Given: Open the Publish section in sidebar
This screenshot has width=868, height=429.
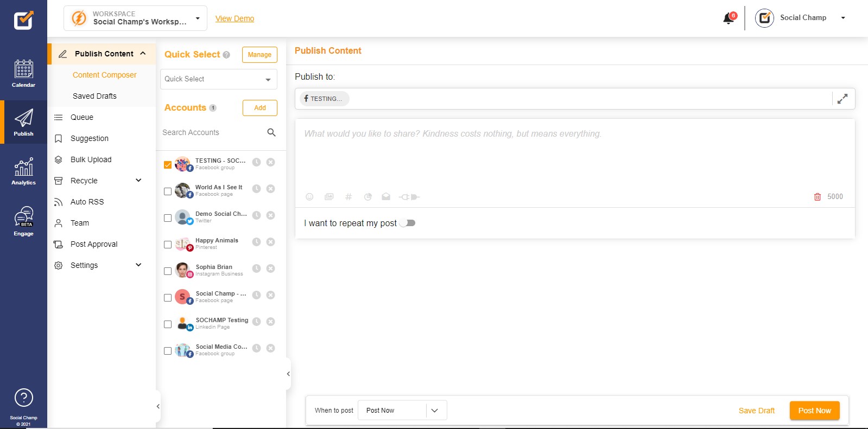Looking at the screenshot, I should 23,122.
